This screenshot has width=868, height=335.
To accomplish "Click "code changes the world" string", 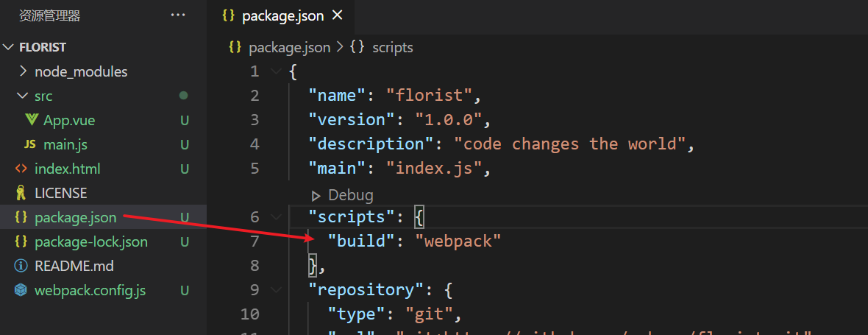I will pyautogui.click(x=569, y=144).
